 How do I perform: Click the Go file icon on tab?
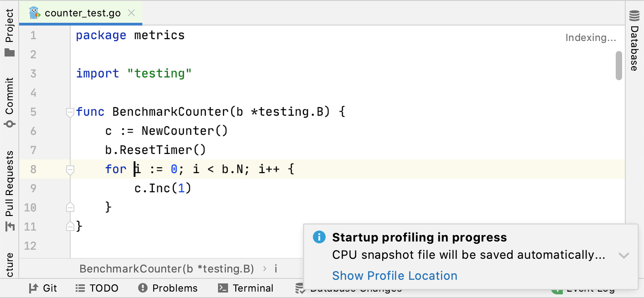tap(35, 13)
